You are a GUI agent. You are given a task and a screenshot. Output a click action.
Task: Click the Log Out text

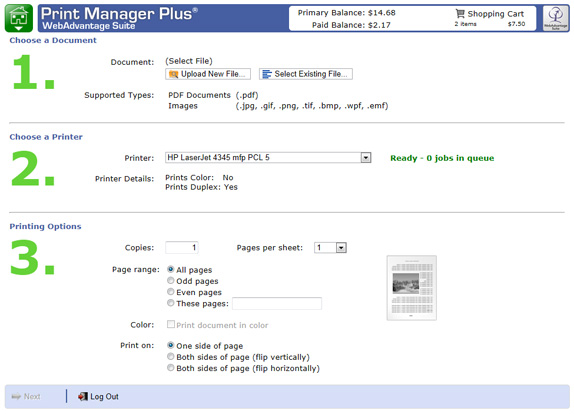click(x=104, y=396)
